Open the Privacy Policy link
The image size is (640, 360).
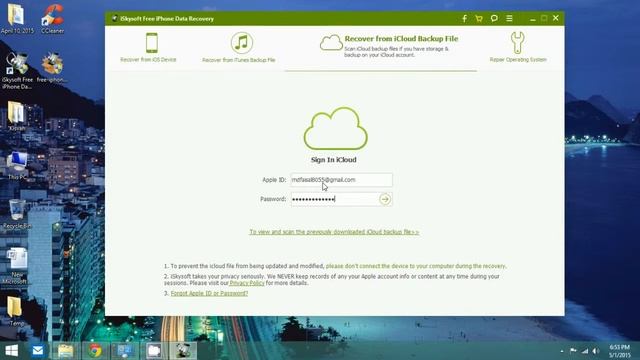click(x=247, y=283)
